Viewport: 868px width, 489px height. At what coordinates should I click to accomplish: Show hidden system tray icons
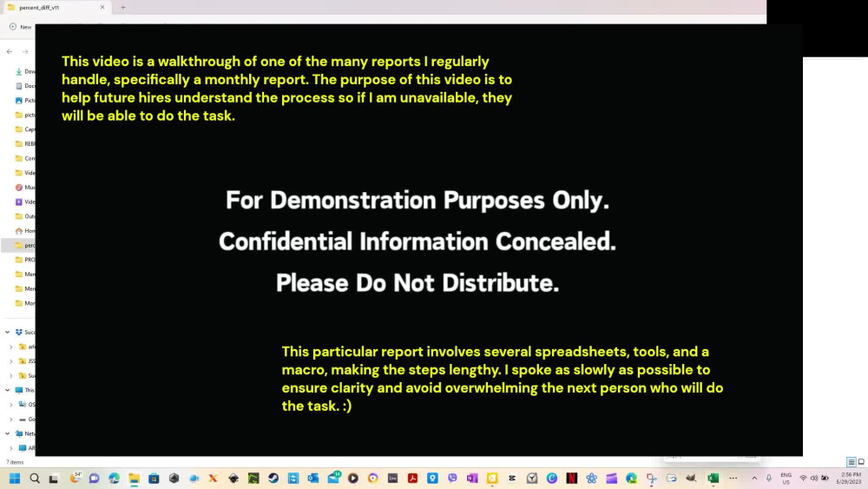[754, 479]
